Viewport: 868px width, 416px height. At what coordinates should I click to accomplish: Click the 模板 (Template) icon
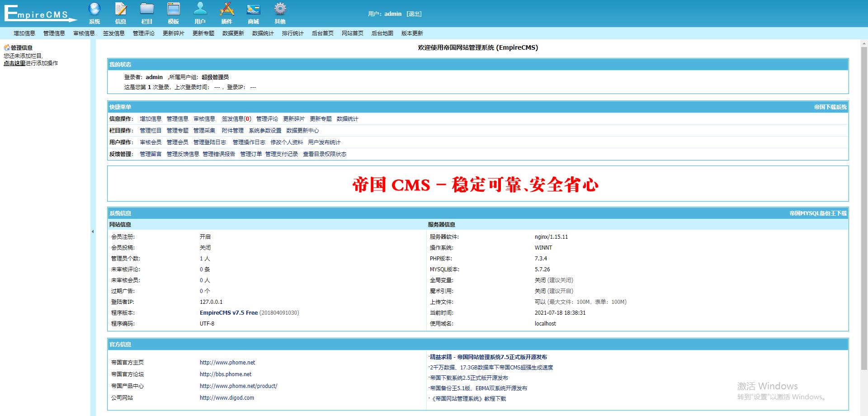coord(173,13)
